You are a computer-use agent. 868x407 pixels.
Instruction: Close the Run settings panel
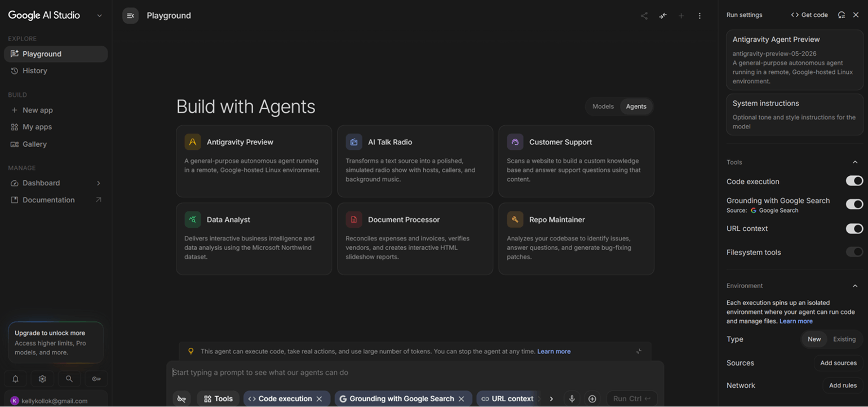(856, 15)
